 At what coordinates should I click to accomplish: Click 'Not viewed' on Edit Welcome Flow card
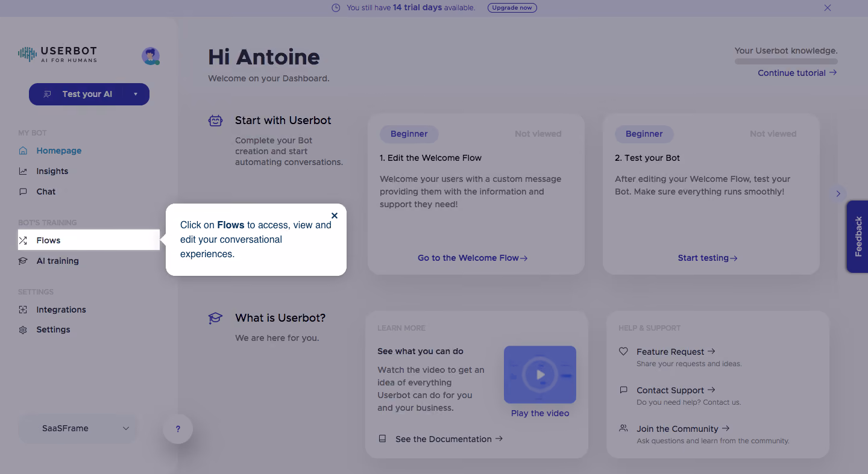pos(538,134)
